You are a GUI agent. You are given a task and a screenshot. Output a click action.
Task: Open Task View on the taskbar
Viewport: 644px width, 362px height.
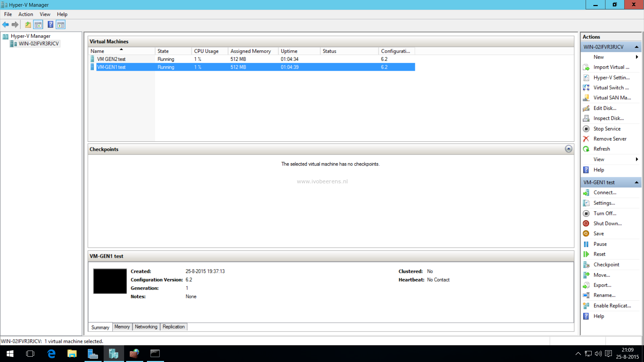pos(30,354)
